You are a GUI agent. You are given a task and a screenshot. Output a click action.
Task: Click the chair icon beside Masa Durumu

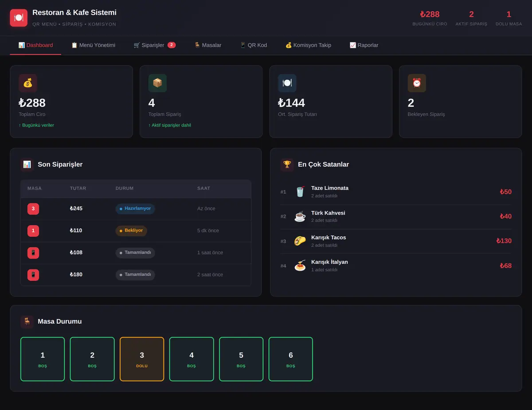(27, 321)
